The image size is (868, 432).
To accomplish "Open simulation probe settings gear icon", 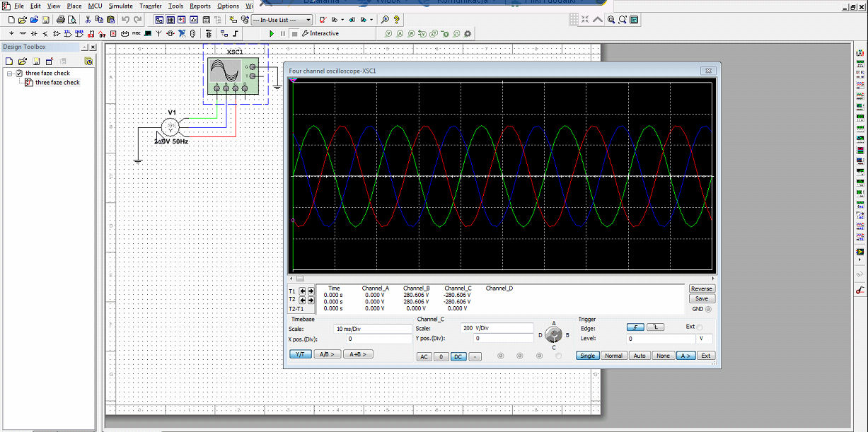I will 468,33.
